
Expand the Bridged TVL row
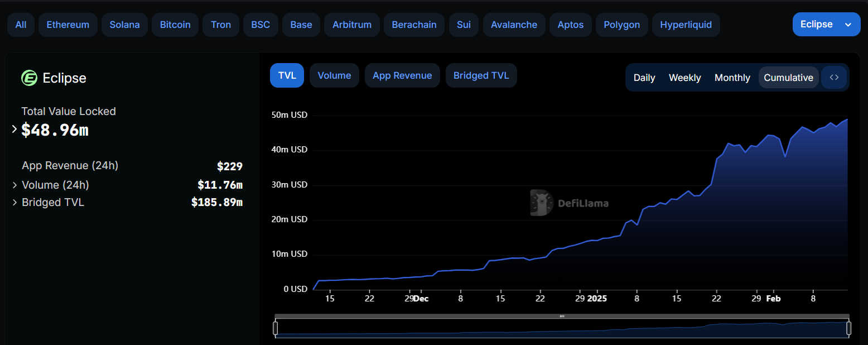click(15, 202)
